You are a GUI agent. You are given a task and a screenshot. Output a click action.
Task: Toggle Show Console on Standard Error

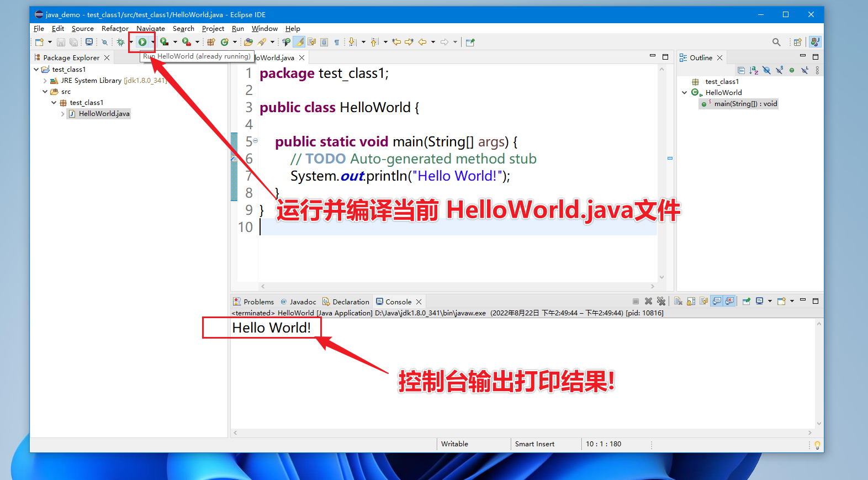click(x=729, y=301)
